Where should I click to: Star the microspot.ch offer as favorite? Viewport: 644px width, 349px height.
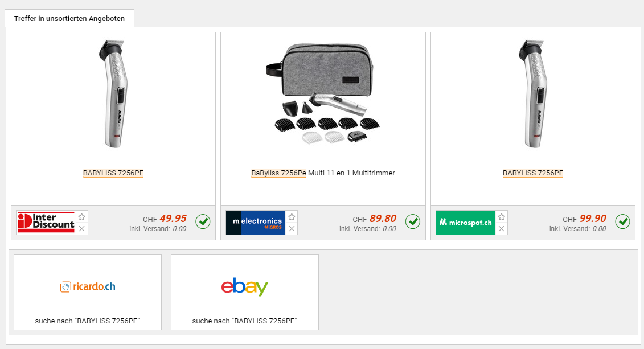click(x=501, y=217)
